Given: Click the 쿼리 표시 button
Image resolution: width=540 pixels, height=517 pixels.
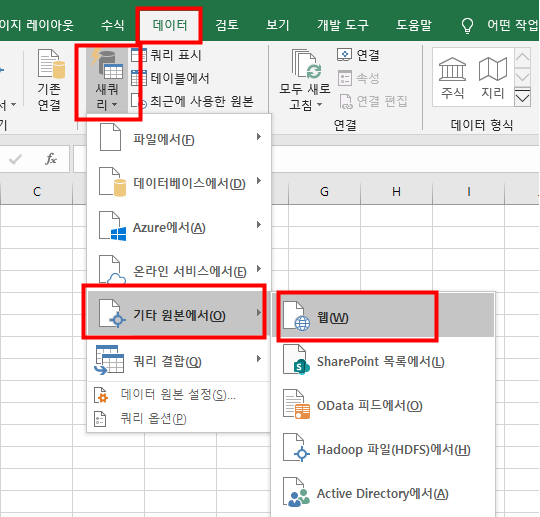Looking at the screenshot, I should pyautogui.click(x=166, y=55).
